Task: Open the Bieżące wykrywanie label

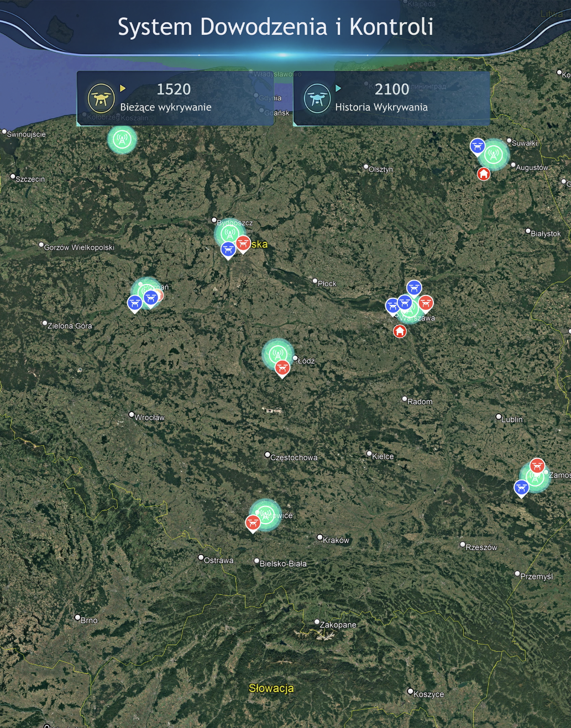Action: [x=166, y=107]
